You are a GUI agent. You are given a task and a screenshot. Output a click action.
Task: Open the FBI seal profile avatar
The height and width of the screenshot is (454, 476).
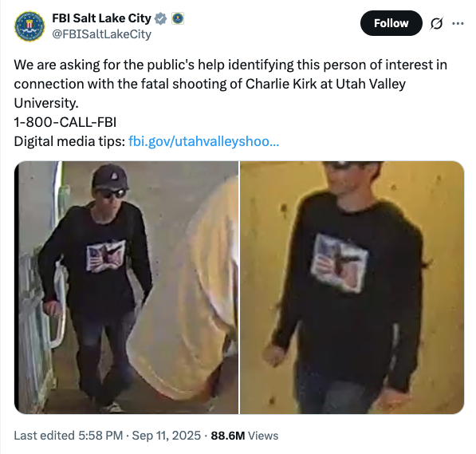tap(30, 26)
